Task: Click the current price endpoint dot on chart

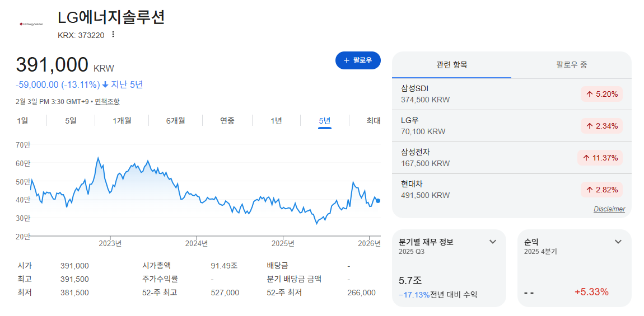Action: point(378,201)
